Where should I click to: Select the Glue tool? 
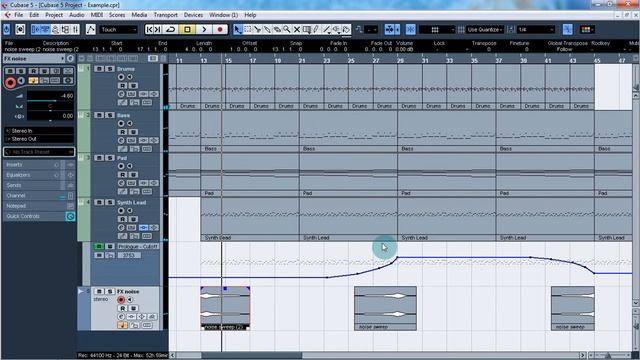pos(267,29)
